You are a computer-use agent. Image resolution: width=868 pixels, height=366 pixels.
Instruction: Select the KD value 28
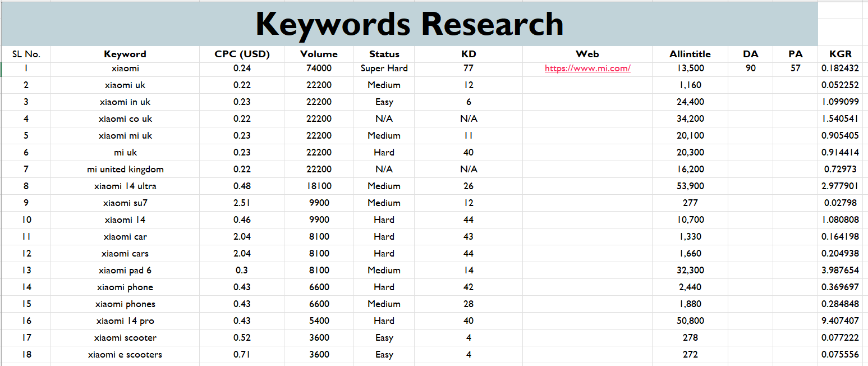tap(469, 304)
